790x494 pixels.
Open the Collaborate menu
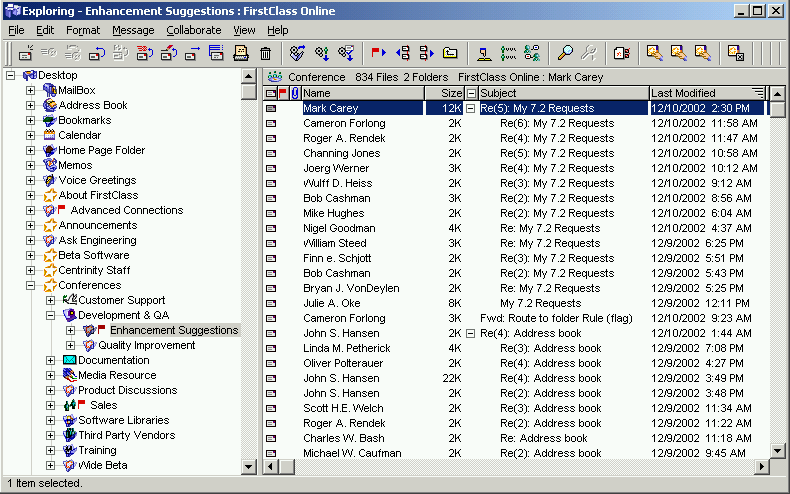(194, 30)
